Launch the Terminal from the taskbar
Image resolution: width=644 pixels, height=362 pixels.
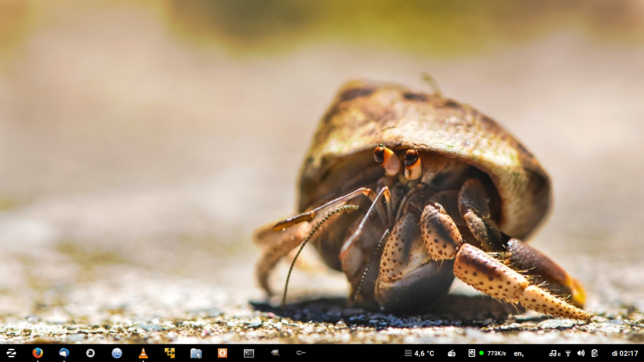pyautogui.click(x=249, y=353)
